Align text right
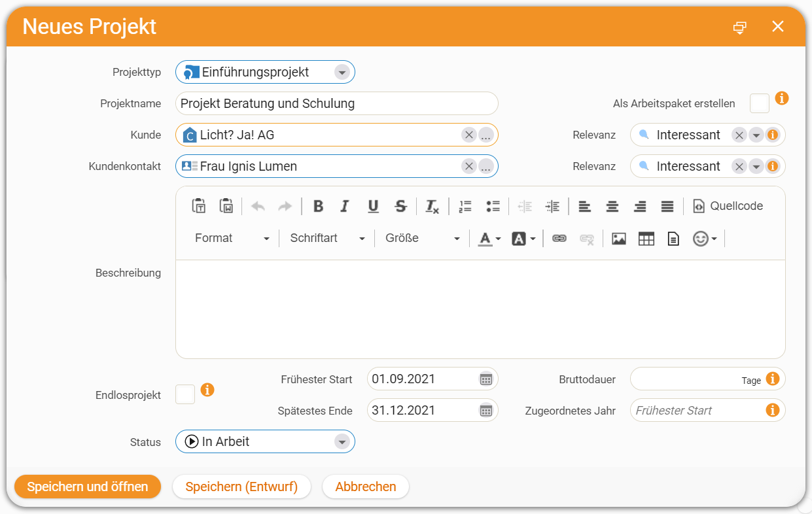This screenshot has width=812, height=514. 640,206
